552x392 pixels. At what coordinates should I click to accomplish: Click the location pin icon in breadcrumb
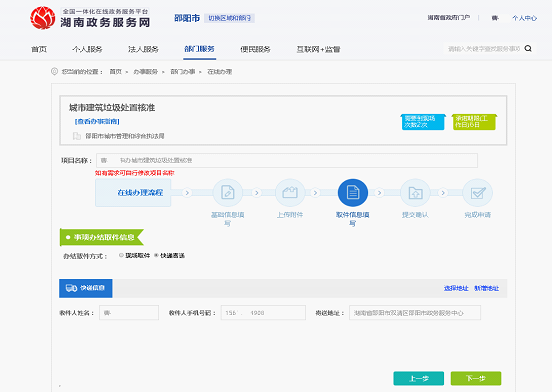54,71
